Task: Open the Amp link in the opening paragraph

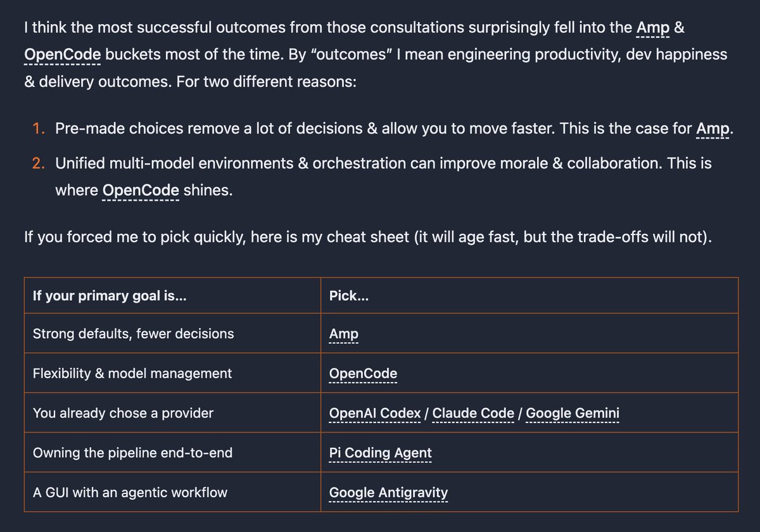Action: [x=653, y=28]
